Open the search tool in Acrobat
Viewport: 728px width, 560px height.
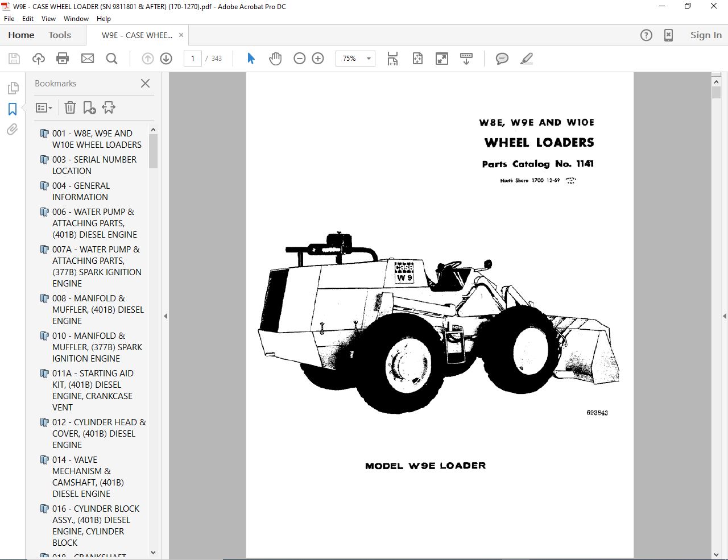112,58
